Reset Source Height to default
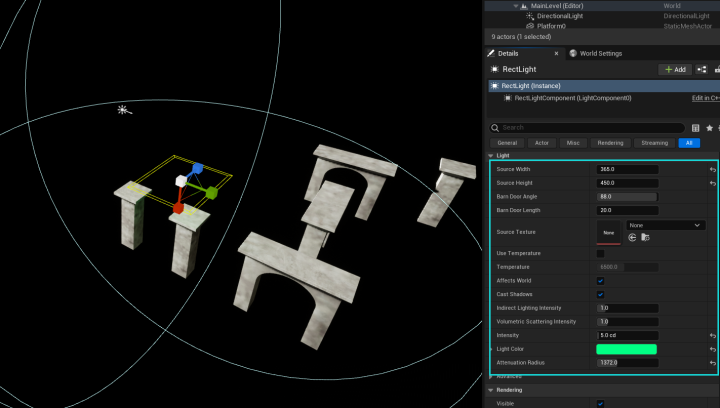The image size is (720, 408). [x=713, y=183]
